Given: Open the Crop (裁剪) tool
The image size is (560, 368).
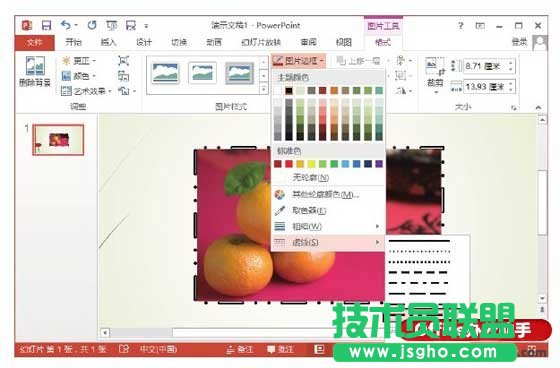Looking at the screenshot, I should tap(435, 75).
